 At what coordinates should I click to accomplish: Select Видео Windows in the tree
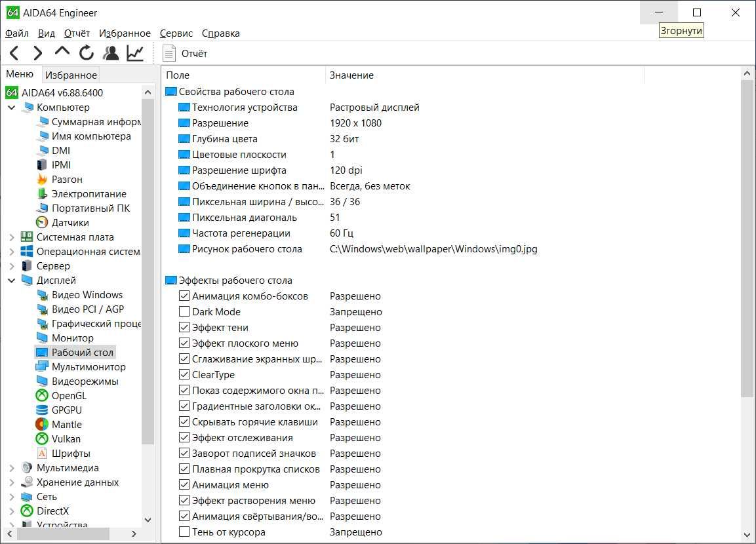click(87, 294)
